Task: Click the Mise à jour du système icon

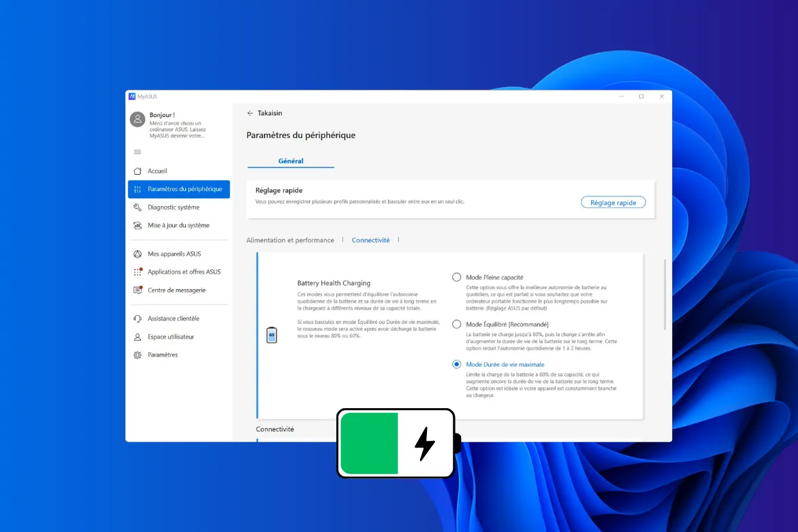Action: (138, 225)
